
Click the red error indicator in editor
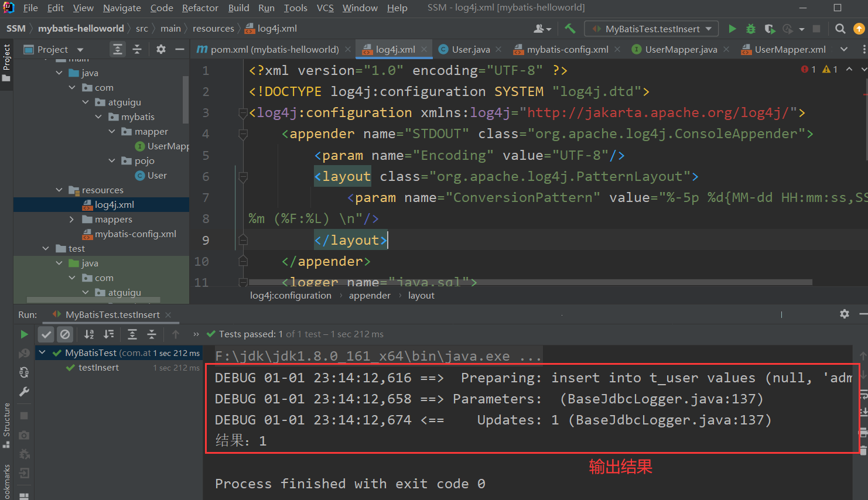tap(808, 69)
